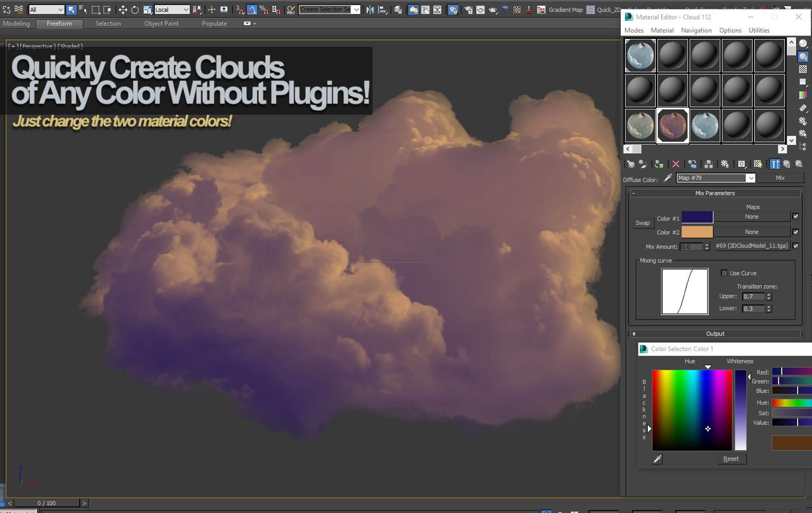Click the Whiteness vertical slider

tap(740, 410)
